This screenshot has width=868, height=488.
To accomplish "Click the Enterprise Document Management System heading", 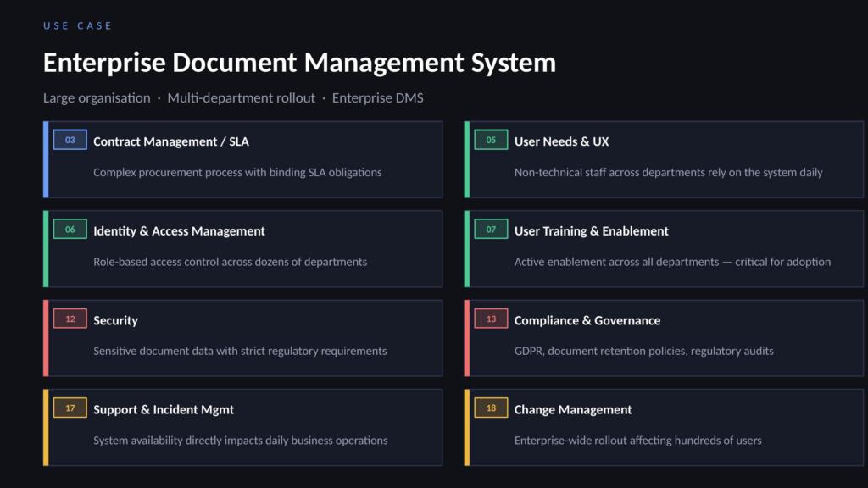I will [299, 63].
